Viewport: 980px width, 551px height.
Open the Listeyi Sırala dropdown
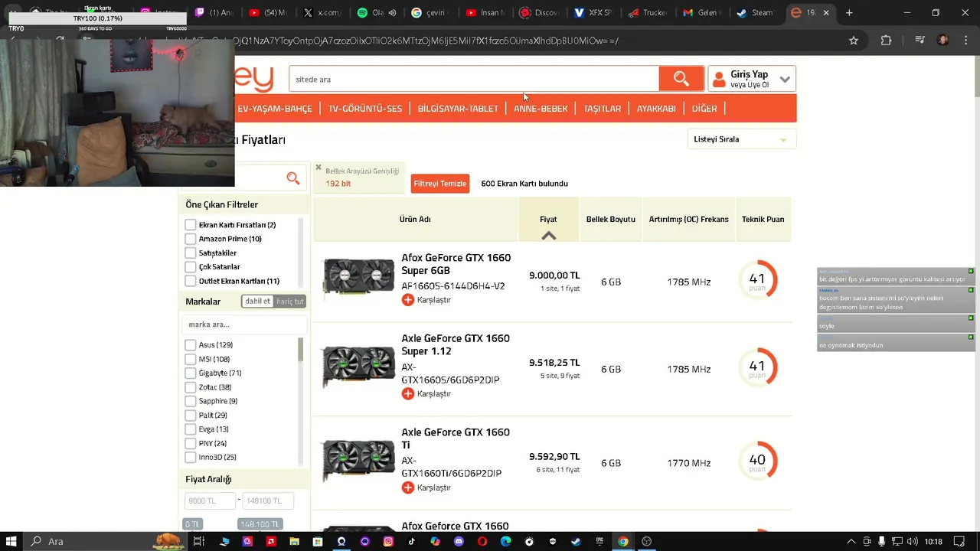coord(741,139)
